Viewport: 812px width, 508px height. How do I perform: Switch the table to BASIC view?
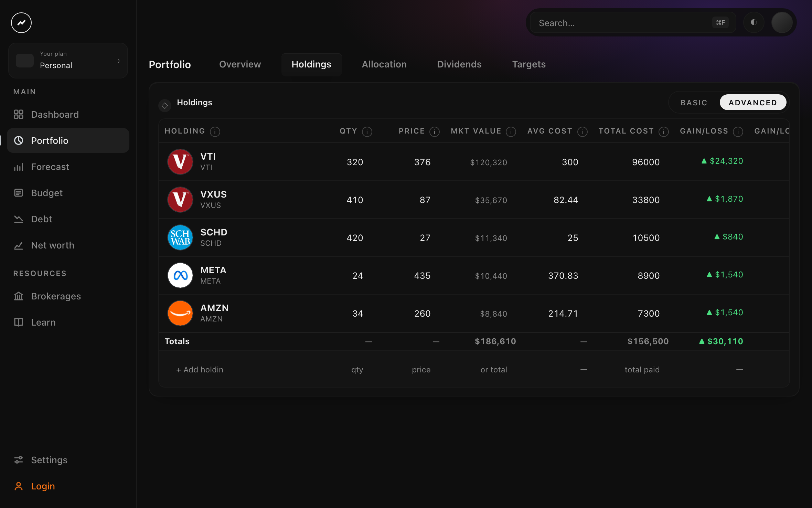click(694, 103)
